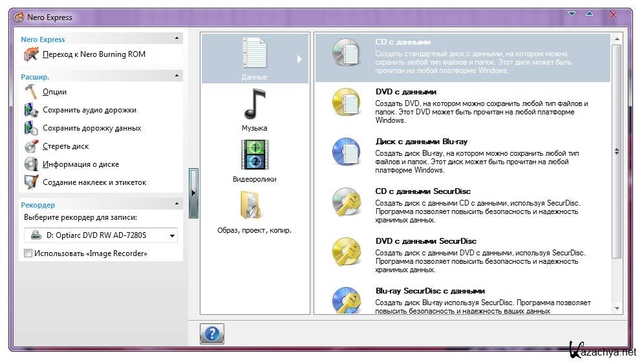Click the side panel collapse handle arrow
This screenshot has height=364, width=644.
pos(193,193)
